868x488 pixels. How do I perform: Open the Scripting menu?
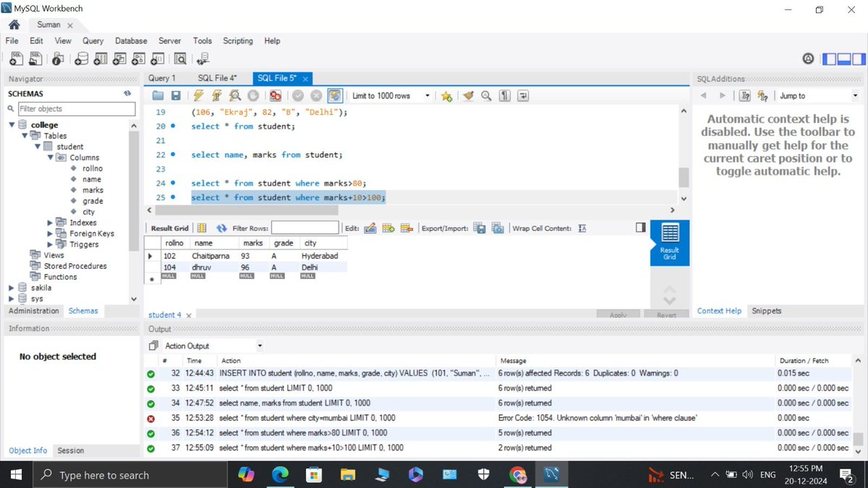coord(238,41)
